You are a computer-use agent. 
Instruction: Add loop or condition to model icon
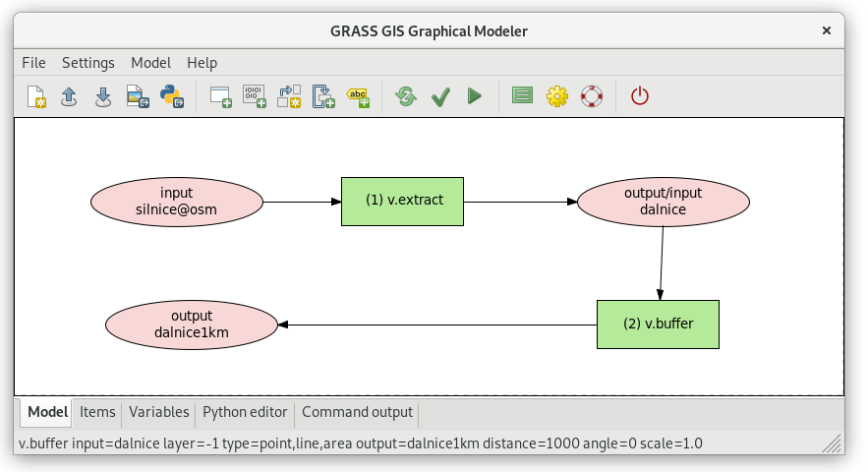pyautogui.click(x=323, y=96)
